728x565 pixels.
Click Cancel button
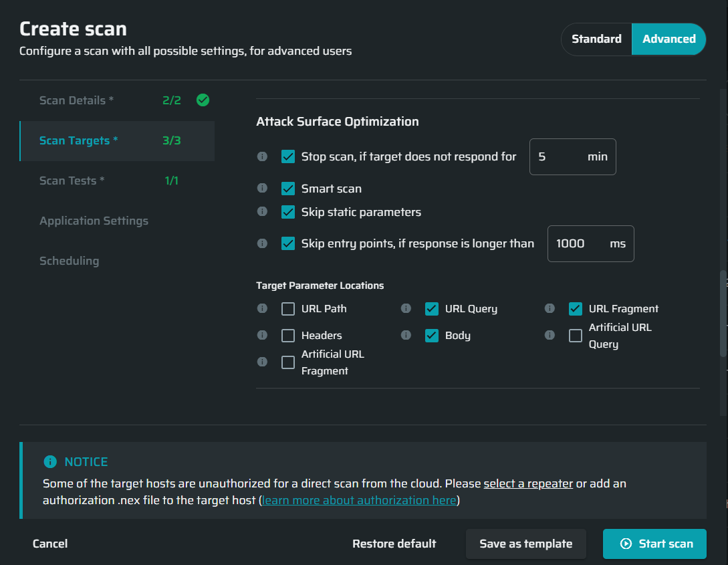click(x=50, y=544)
